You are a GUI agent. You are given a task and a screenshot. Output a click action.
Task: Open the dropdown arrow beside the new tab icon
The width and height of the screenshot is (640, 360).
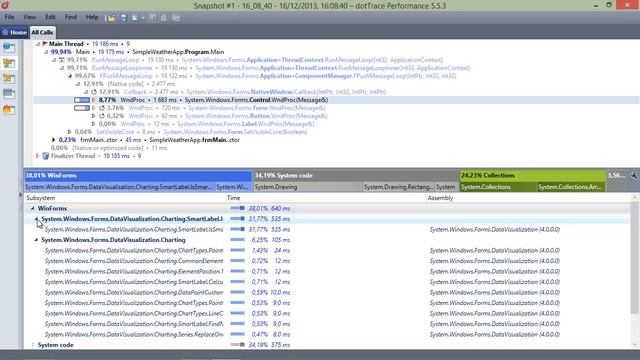[143, 18]
